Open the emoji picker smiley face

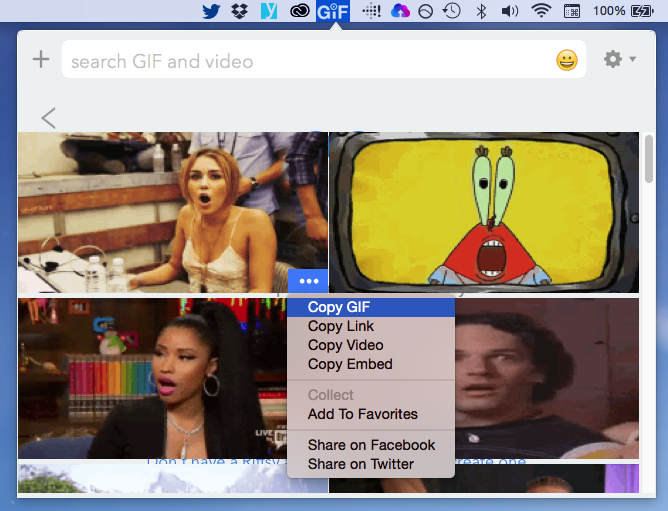click(x=567, y=61)
